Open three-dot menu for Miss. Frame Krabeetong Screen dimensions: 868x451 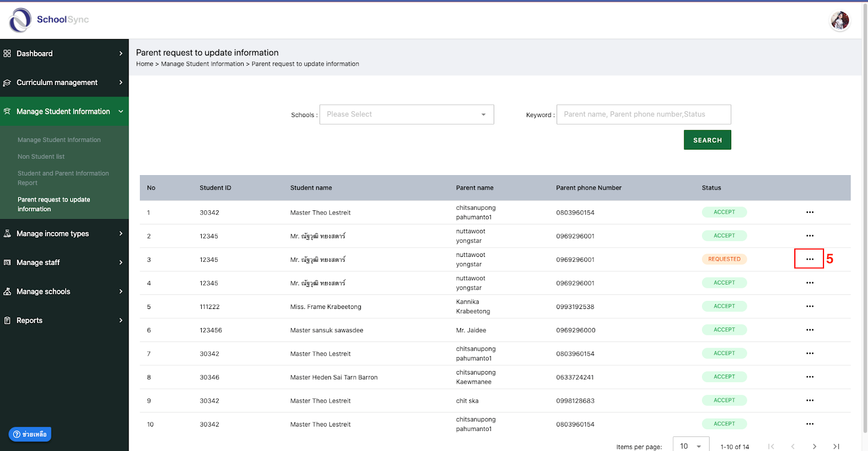tap(809, 306)
